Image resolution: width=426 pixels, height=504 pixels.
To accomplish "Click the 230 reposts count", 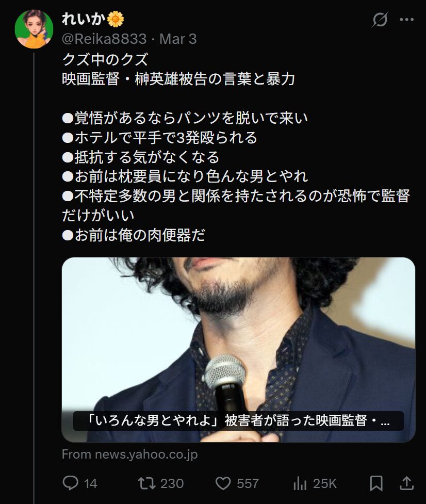I will click(172, 483).
